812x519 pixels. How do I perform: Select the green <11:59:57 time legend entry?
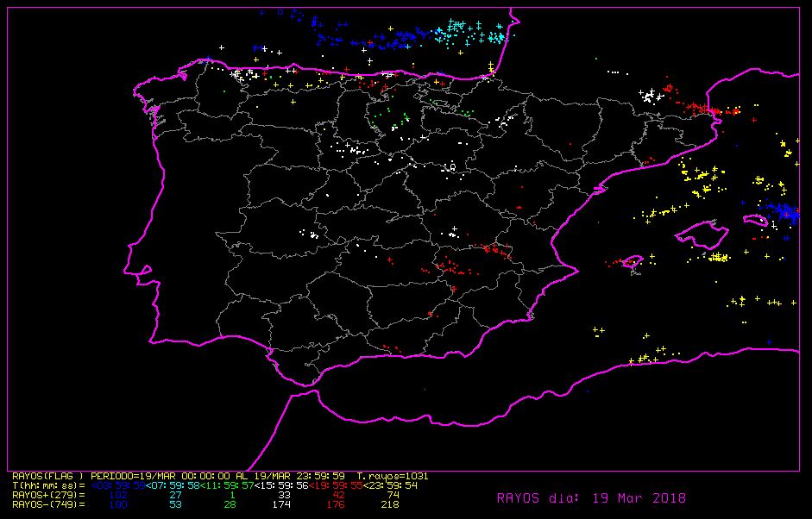click(223, 485)
